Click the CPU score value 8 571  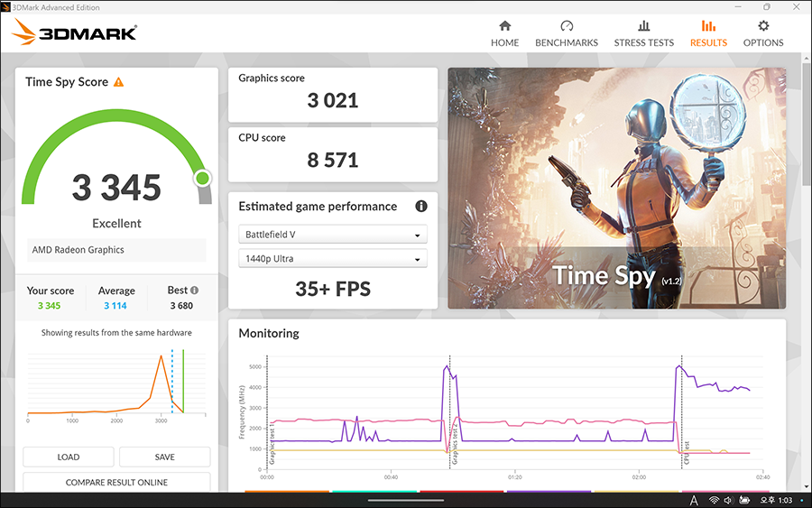pyautogui.click(x=332, y=160)
